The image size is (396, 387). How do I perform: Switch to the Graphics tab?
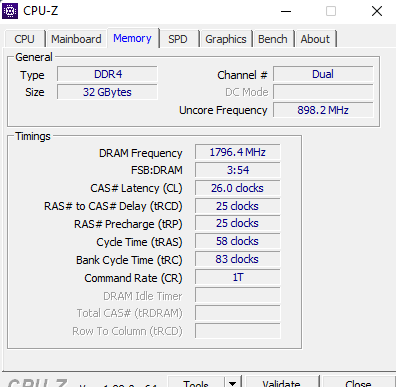(226, 39)
